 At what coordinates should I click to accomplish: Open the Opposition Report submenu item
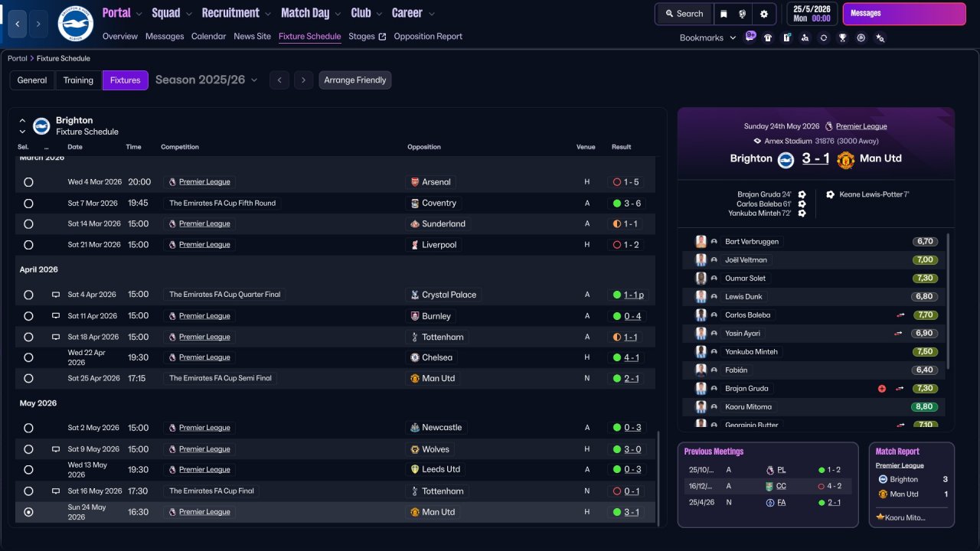coord(428,36)
